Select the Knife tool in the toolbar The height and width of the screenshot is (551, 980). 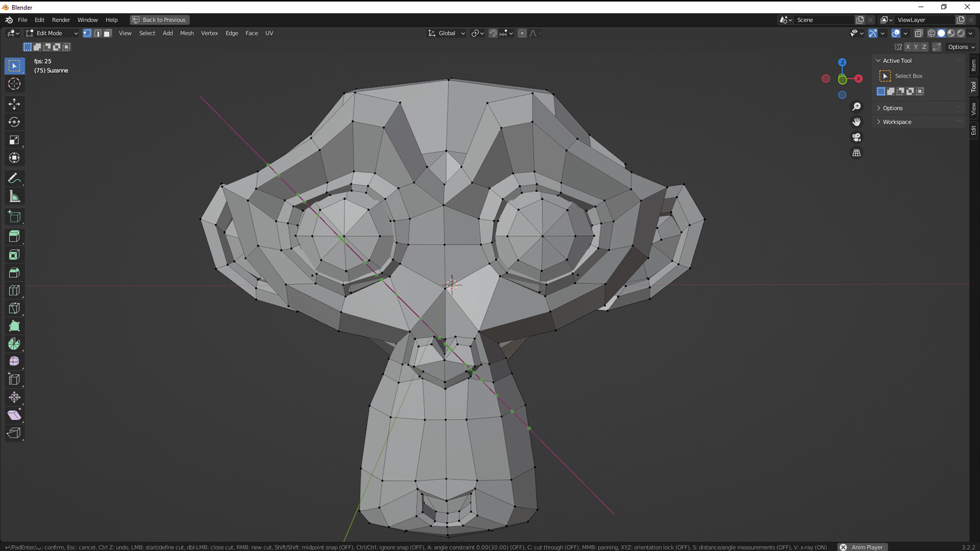click(14, 308)
